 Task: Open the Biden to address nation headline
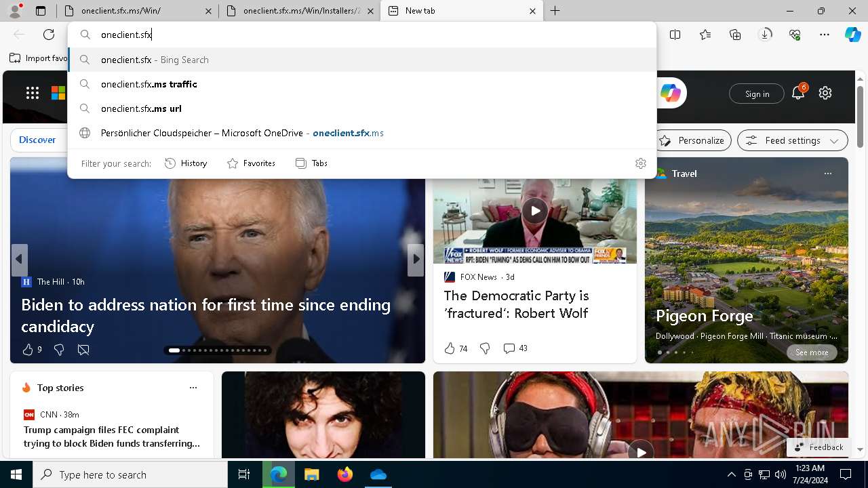[x=206, y=315]
